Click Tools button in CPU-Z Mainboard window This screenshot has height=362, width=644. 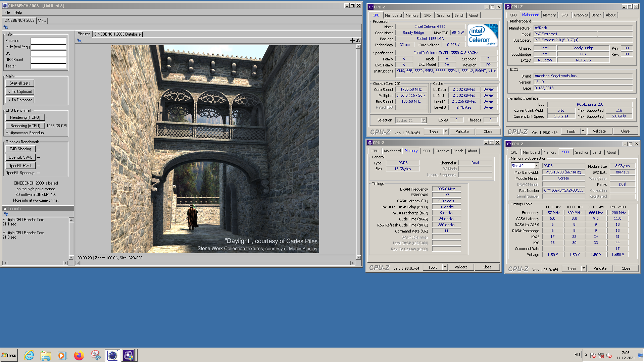571,132
